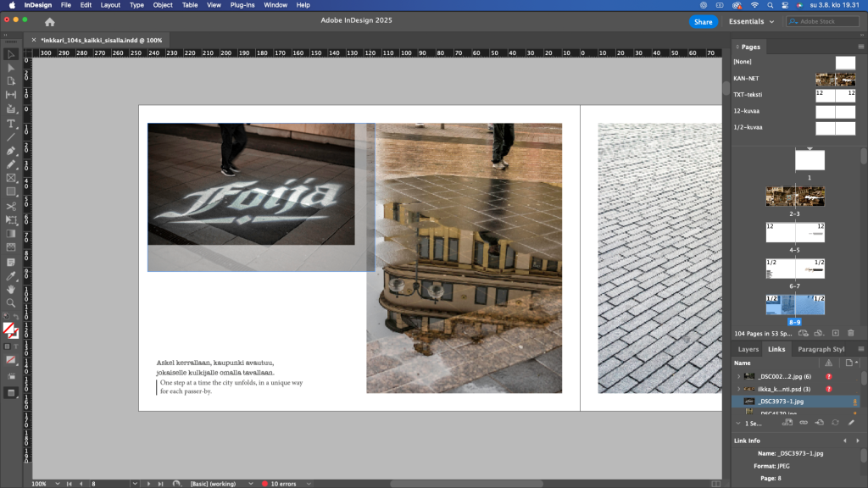
Task: Select the Pen tool
Action: [x=11, y=151]
